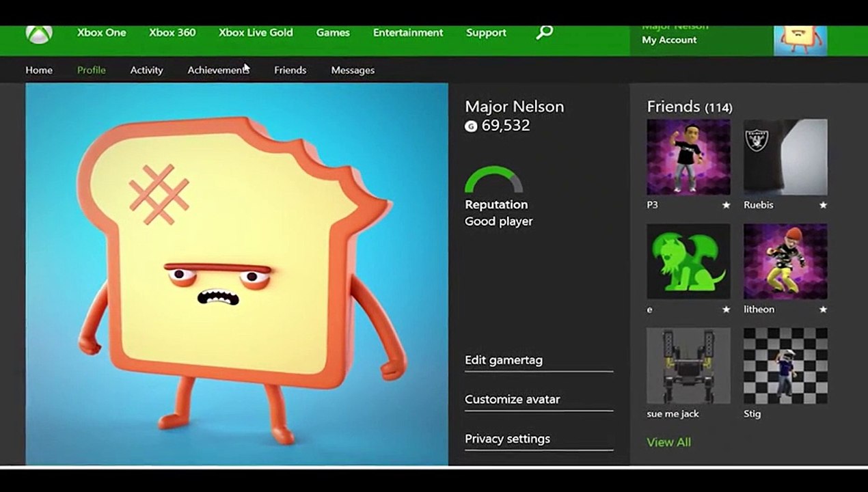Open Ruebis friend picture thumbnail
Screen dimensions: 868x492
click(785, 157)
